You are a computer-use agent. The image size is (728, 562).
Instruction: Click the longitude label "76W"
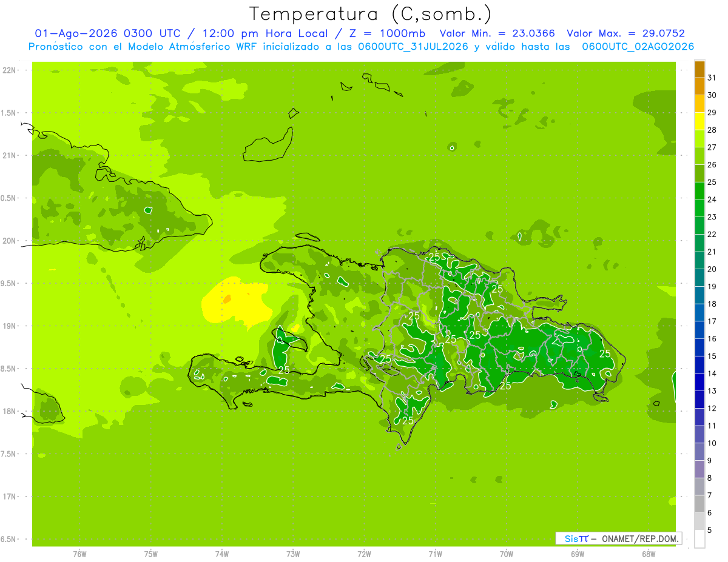(x=79, y=554)
